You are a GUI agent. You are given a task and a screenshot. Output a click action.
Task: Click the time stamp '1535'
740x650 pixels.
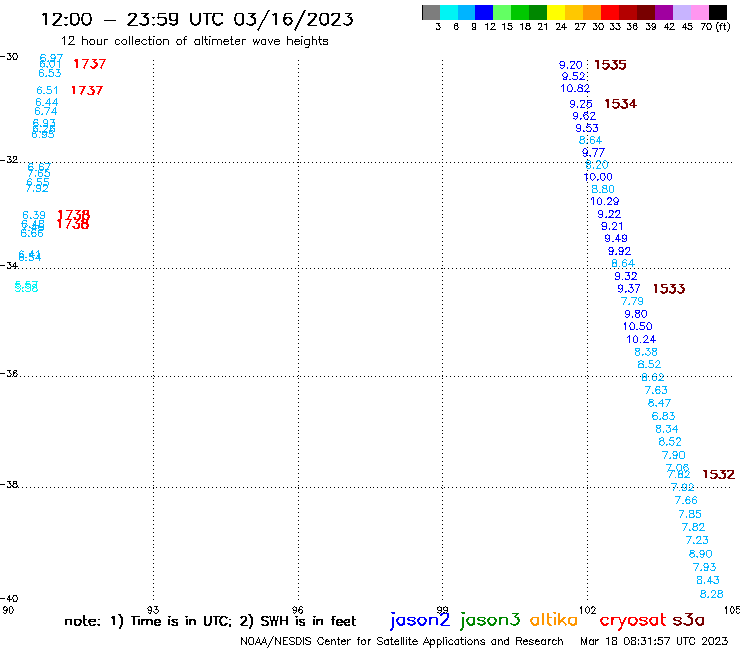click(610, 65)
